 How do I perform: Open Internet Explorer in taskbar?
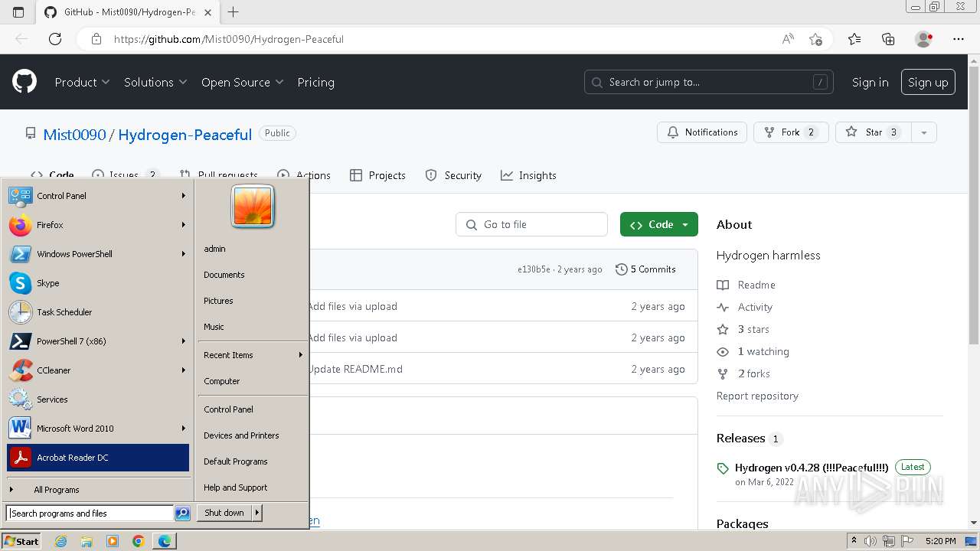tap(61, 541)
